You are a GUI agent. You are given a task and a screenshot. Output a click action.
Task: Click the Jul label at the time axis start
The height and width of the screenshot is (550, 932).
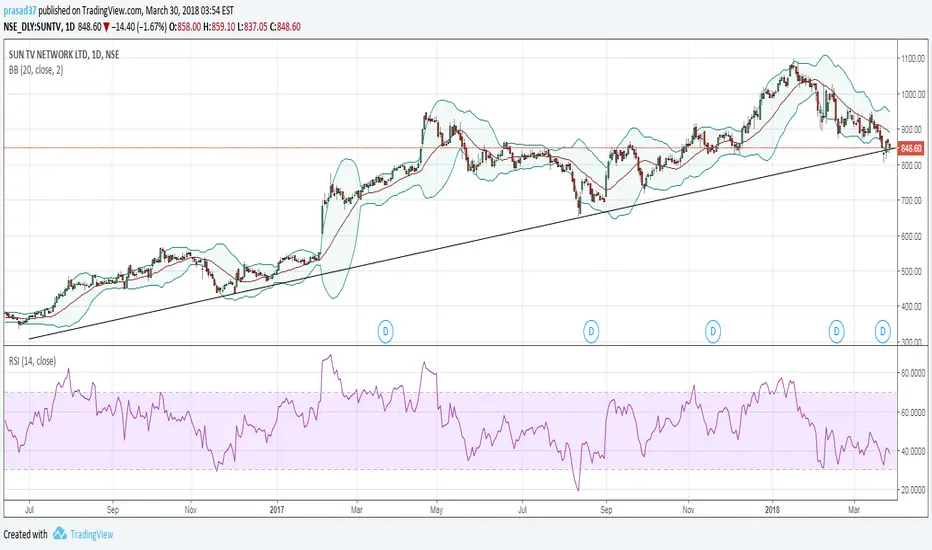pyautogui.click(x=29, y=510)
